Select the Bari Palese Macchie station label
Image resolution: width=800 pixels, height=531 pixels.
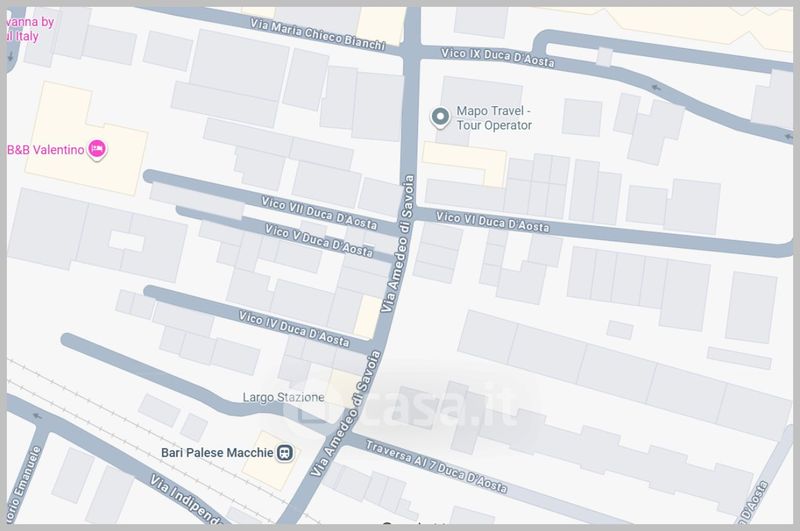217,452
